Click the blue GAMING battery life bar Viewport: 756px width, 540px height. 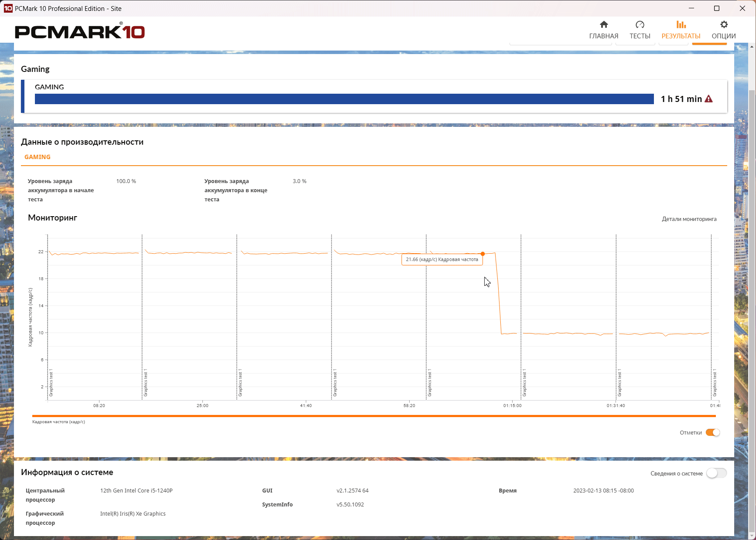pos(344,99)
